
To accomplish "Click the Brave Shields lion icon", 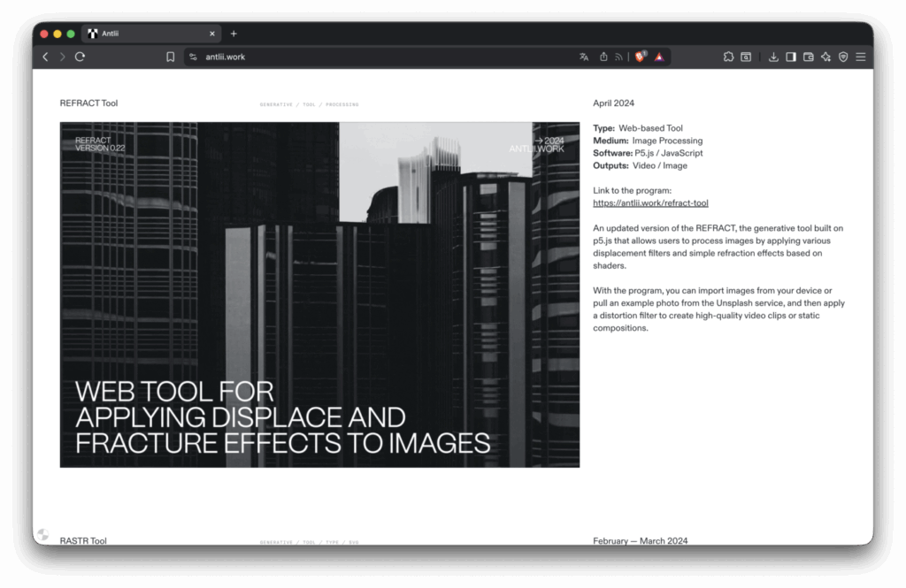I will coord(640,57).
